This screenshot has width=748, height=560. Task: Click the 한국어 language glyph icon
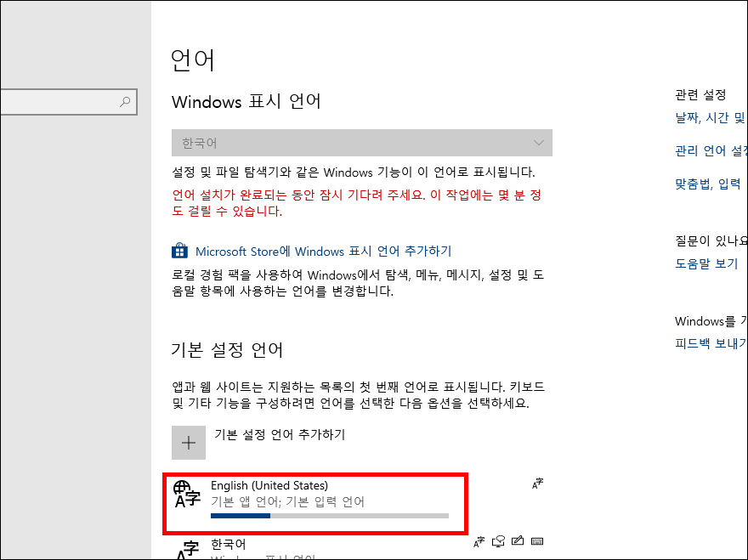click(186, 550)
